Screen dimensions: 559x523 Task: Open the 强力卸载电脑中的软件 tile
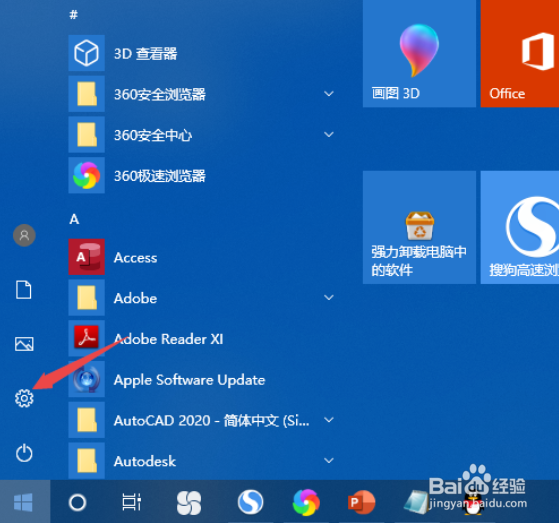419,227
